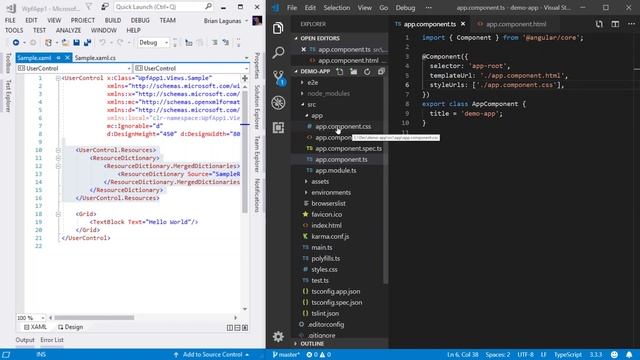Click Save All icon in Visual Studio toolbar
This screenshot has width=640, height=360.
tap(87, 42)
